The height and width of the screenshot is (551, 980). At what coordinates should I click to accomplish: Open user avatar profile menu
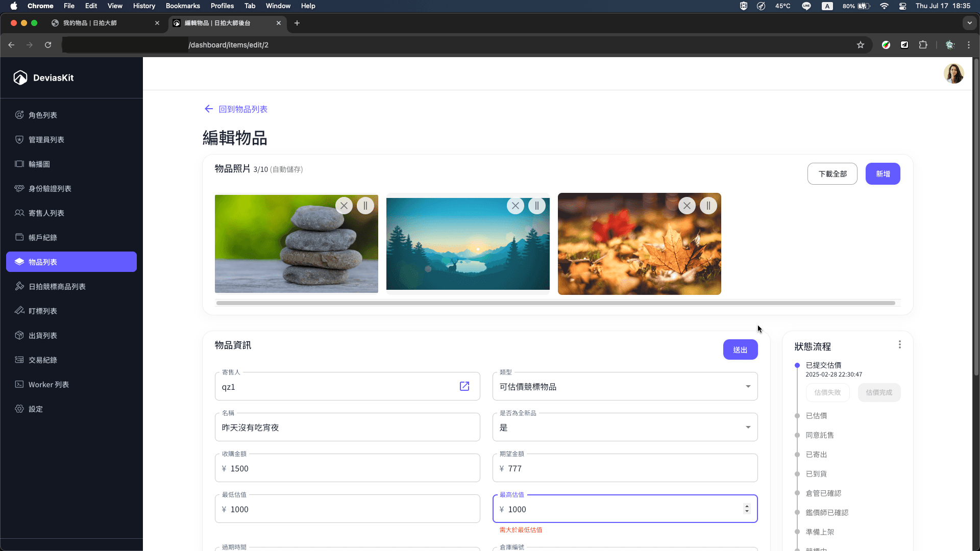point(953,73)
